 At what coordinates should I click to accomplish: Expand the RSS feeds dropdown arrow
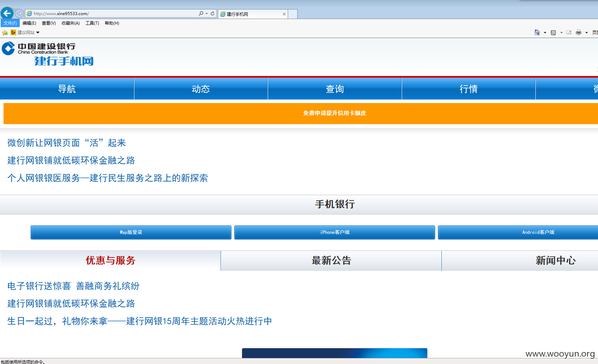pos(561,33)
